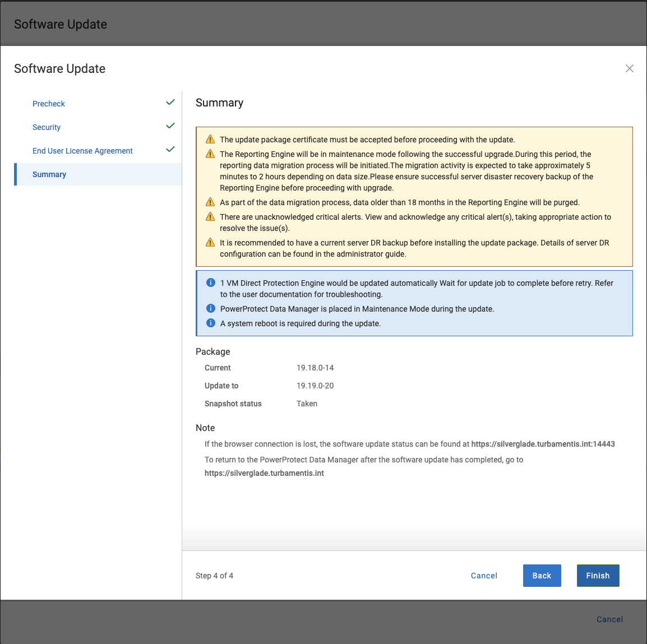Click the Package section heading
The image size is (647, 644).
point(213,351)
